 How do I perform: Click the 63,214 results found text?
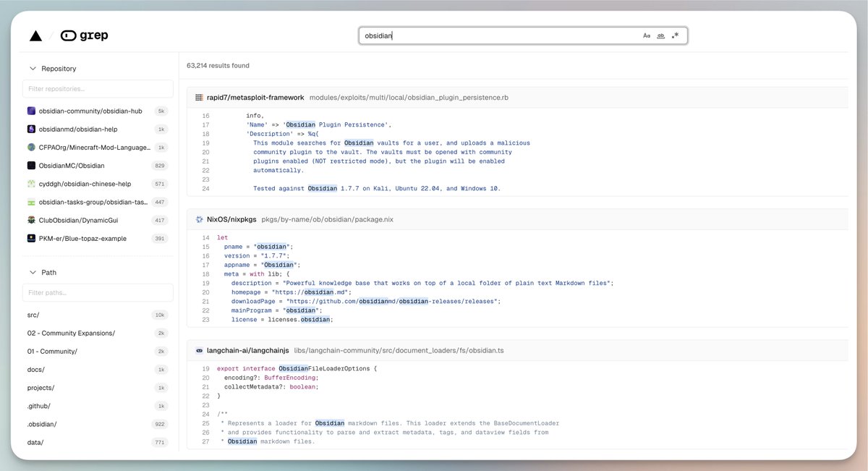[218, 65]
